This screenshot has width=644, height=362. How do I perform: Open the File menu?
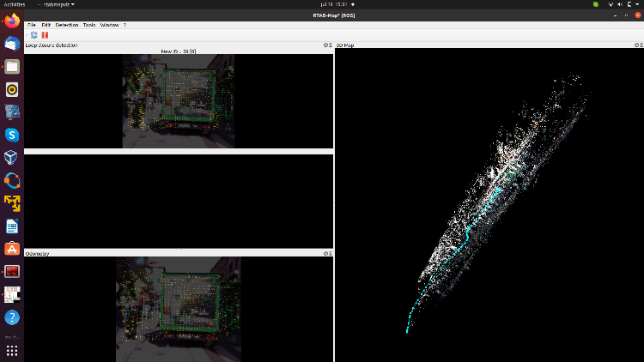(31, 25)
